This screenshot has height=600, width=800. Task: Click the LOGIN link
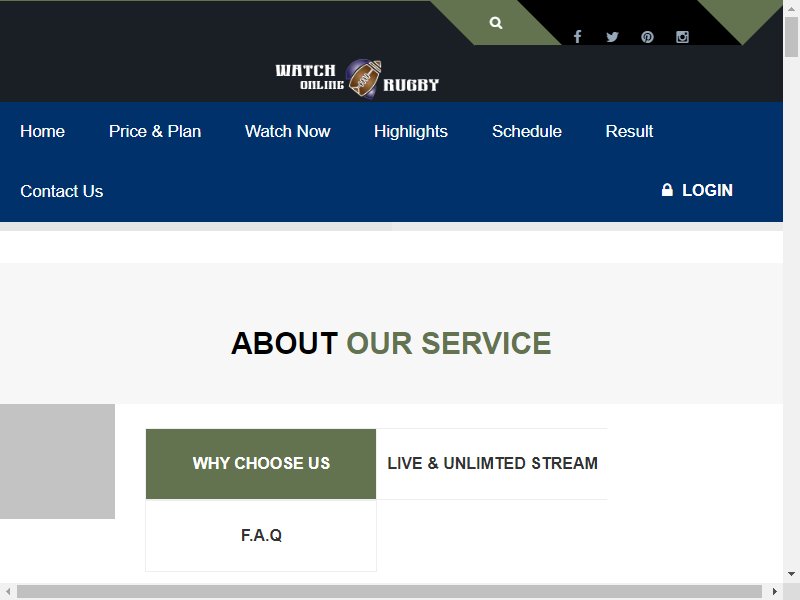[x=707, y=190]
